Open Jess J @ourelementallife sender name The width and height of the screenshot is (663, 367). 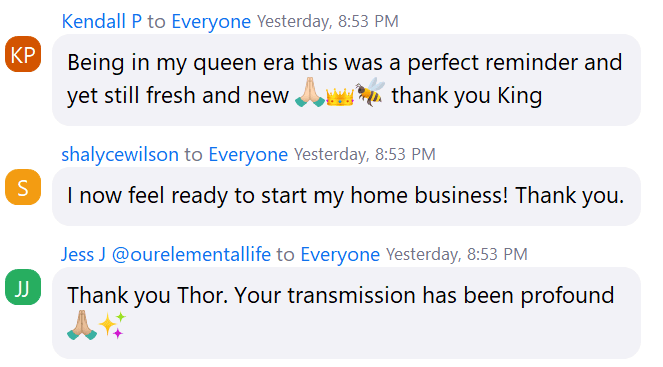pyautogui.click(x=166, y=254)
